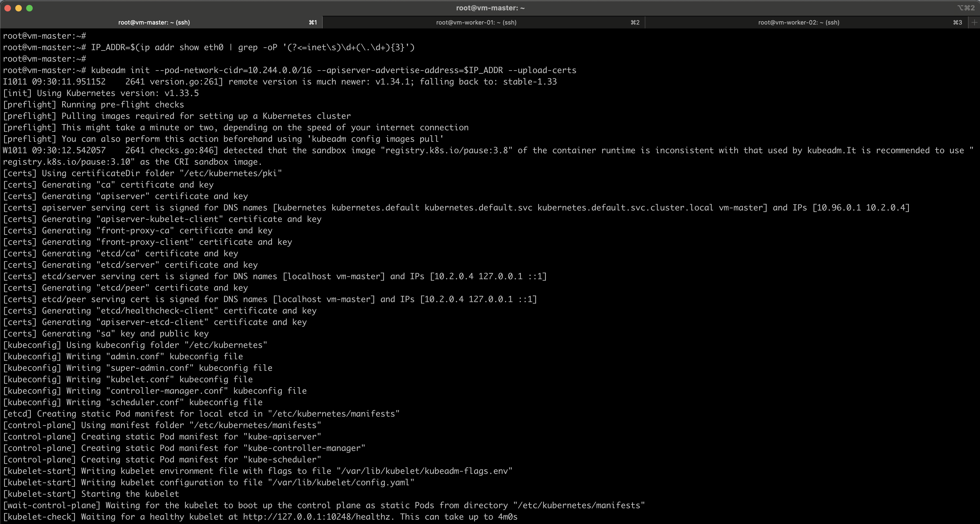Click the green fullscreen button
Image resolution: width=980 pixels, height=524 pixels.
[29, 8]
